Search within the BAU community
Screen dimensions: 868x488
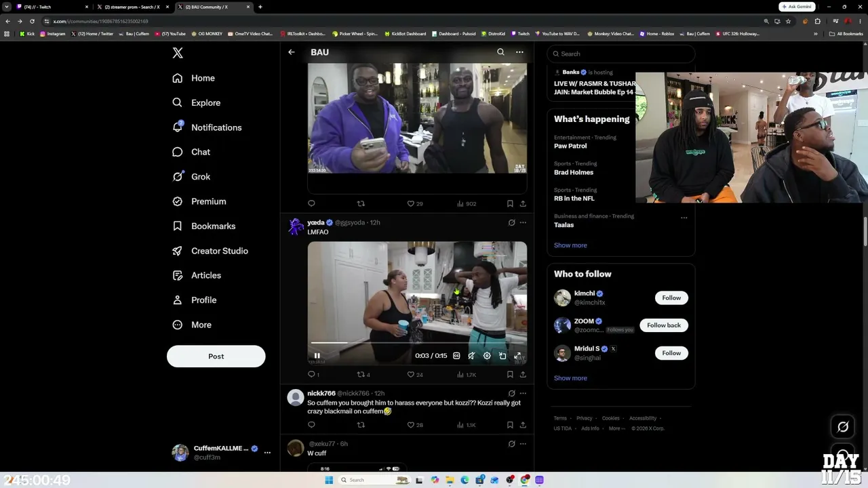[500, 52]
